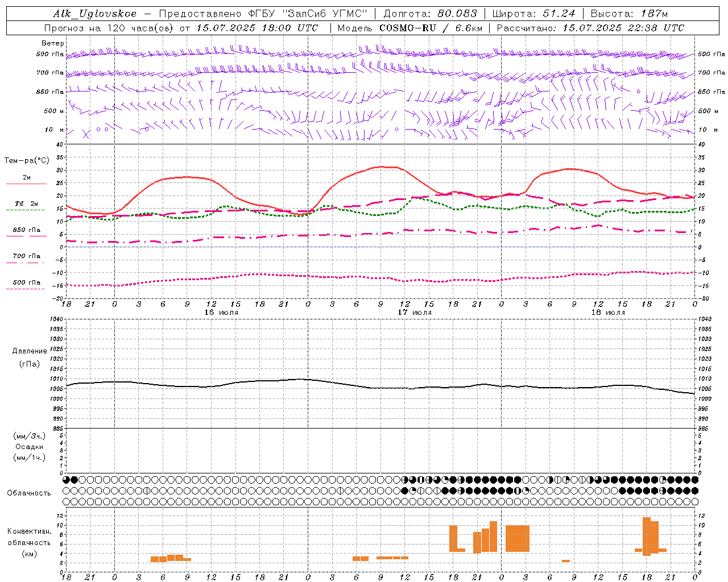Click the 17 июля date label
Screen dimensions: 728x582
click(x=415, y=313)
